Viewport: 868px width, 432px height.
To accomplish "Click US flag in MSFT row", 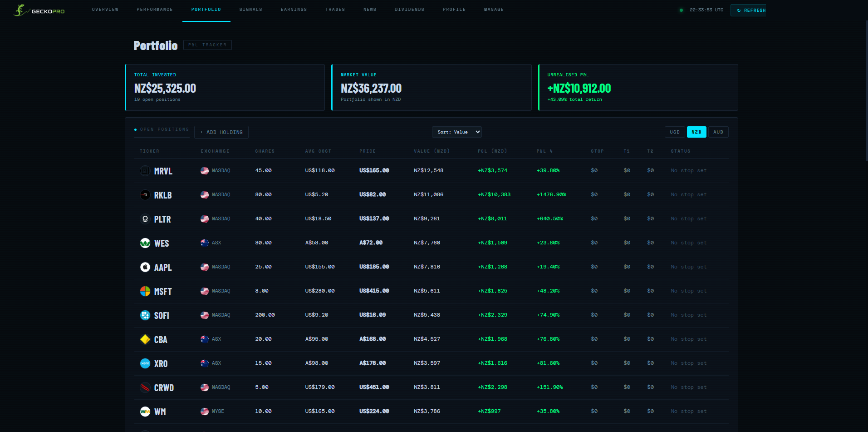I will click(205, 291).
